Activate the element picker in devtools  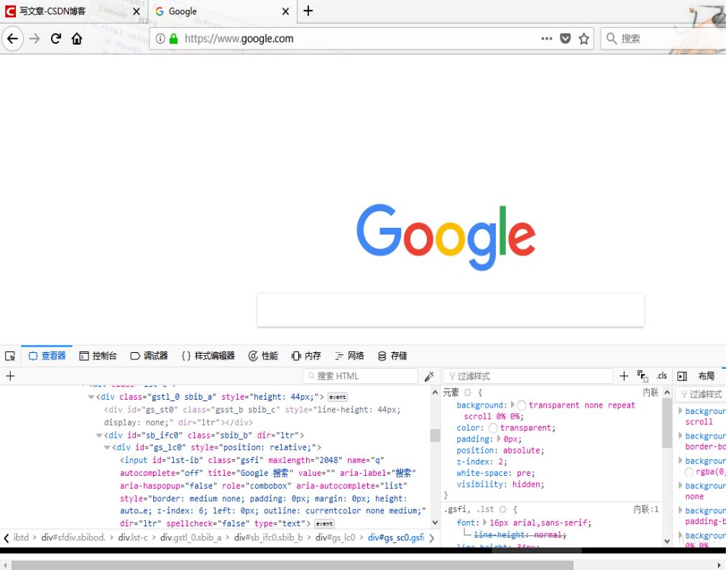(x=10, y=356)
